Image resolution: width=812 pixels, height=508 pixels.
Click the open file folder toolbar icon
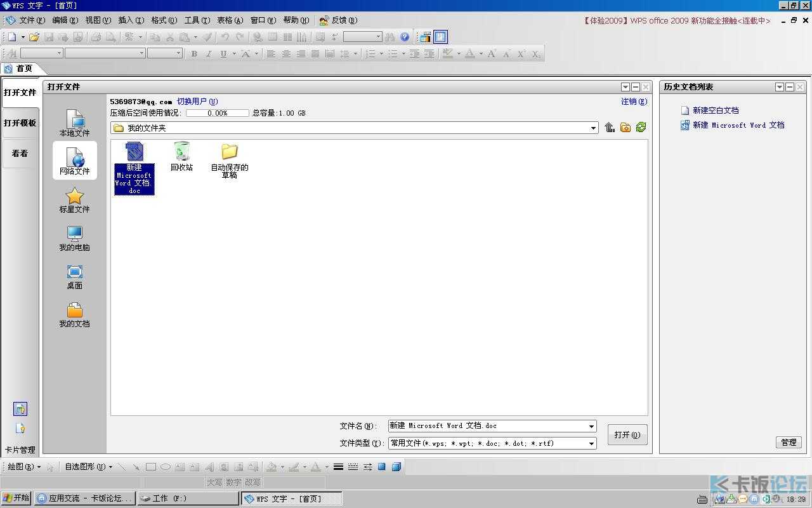point(34,37)
